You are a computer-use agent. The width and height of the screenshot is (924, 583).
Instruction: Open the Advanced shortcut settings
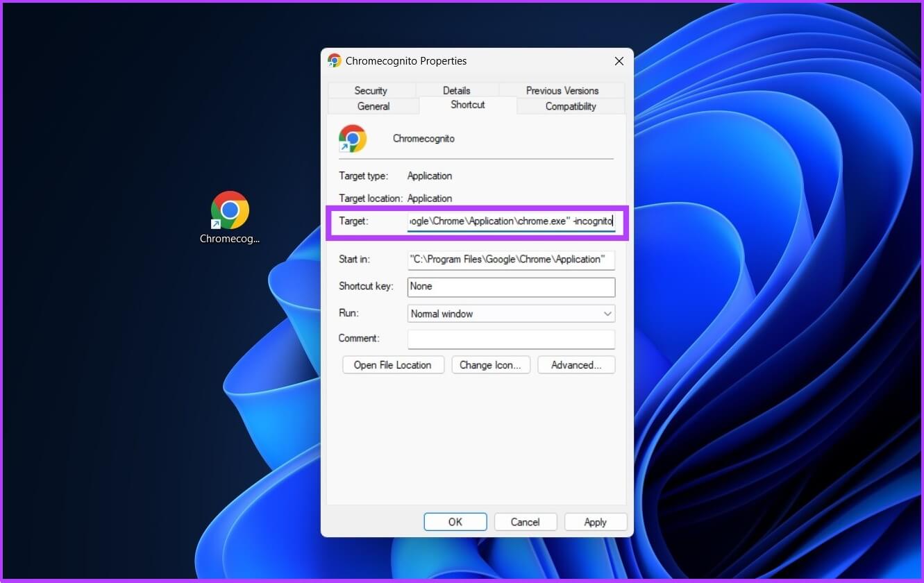[x=576, y=365]
